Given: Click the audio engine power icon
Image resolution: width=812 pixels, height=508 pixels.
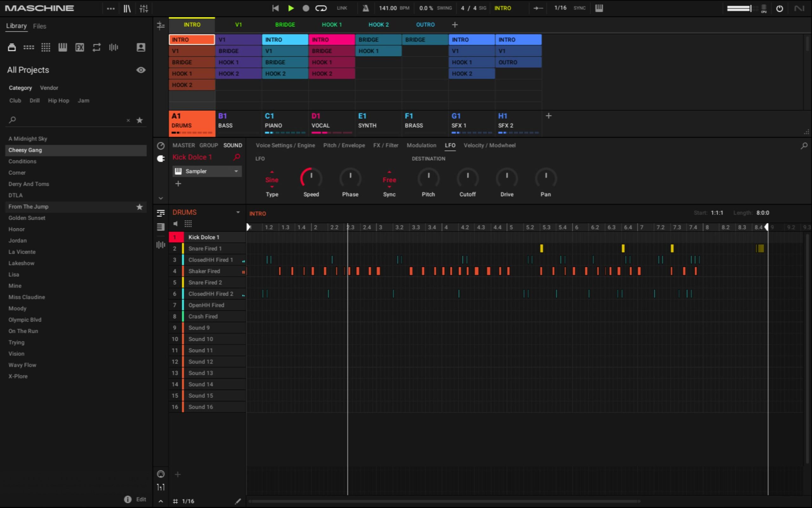Looking at the screenshot, I should click(779, 8).
